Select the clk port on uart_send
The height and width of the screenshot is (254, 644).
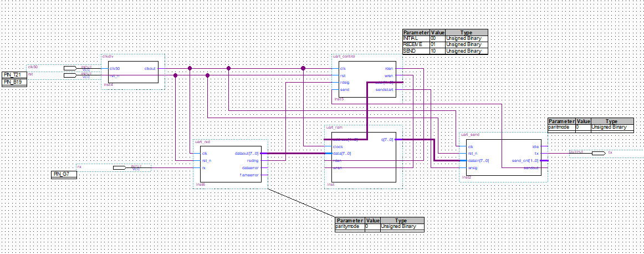[x=471, y=146]
